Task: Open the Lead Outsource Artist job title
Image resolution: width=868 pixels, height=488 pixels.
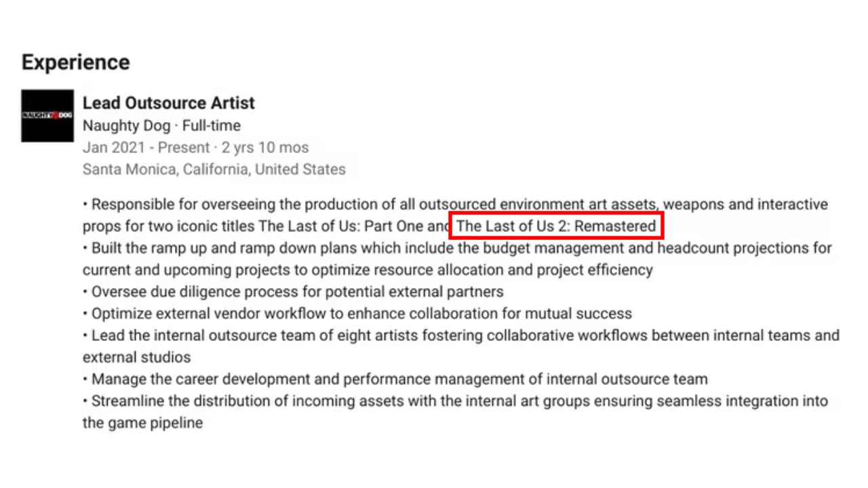Action: point(169,103)
